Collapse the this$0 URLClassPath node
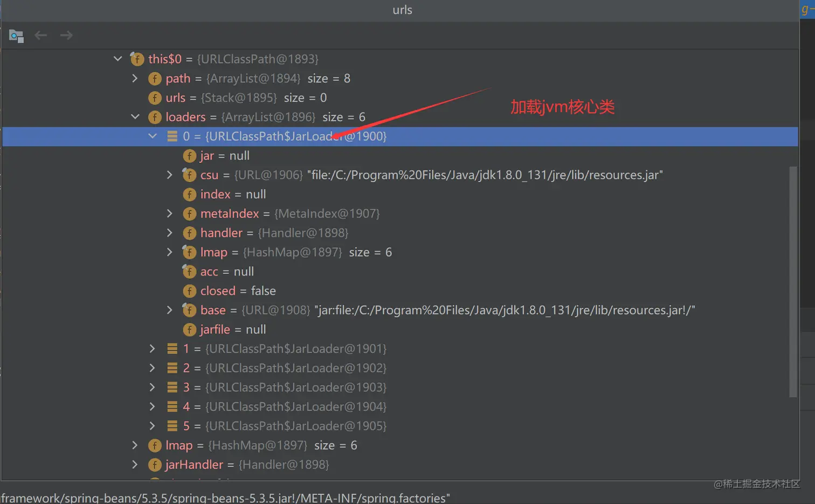Image resolution: width=815 pixels, height=504 pixels. pos(118,59)
